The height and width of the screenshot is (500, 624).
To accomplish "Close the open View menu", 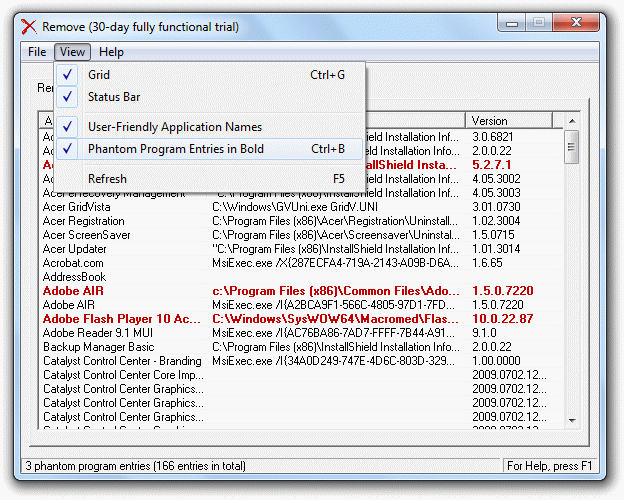I will [x=72, y=52].
